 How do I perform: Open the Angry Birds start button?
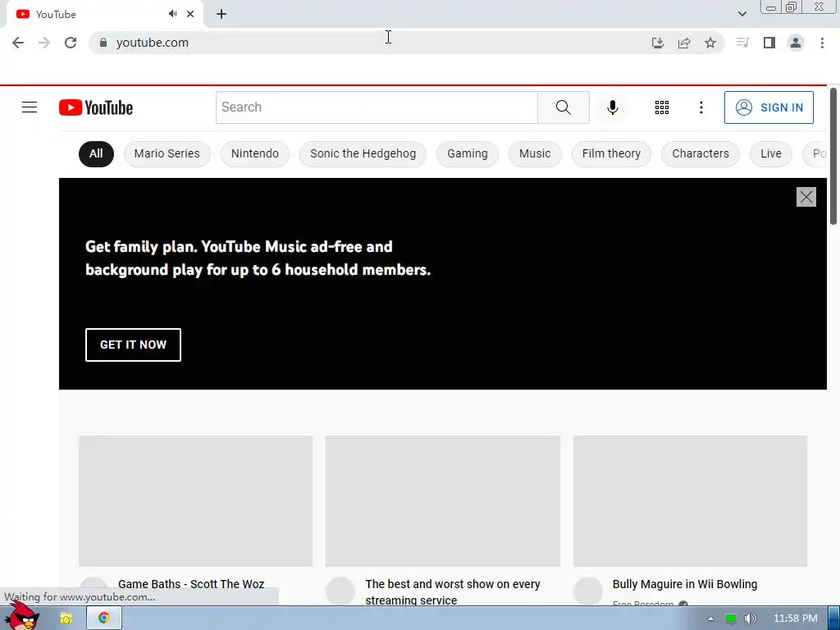coord(21,617)
